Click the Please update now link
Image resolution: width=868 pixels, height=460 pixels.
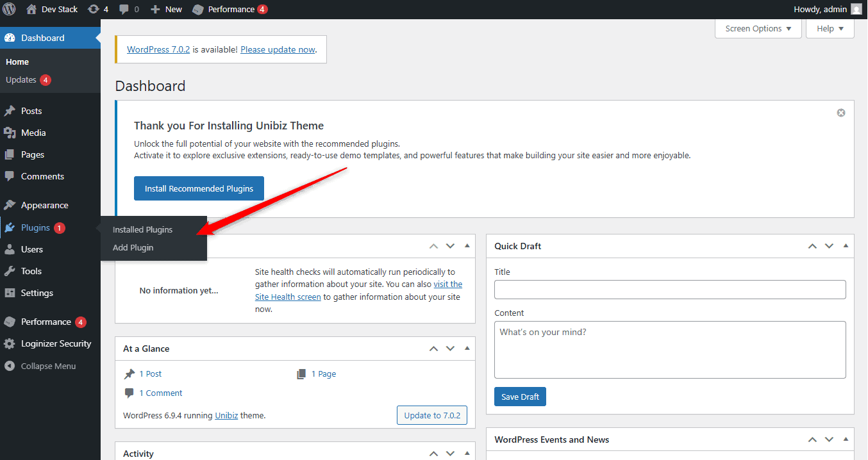point(278,49)
